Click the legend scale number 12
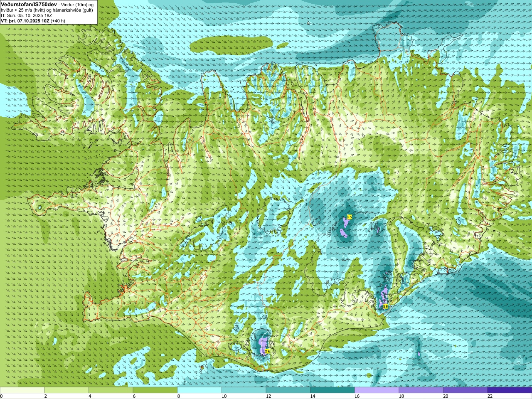Image resolution: width=532 pixels, height=399 pixels. (268, 396)
